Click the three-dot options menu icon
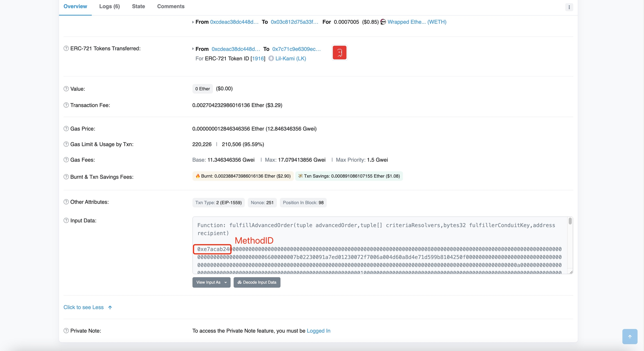644x351 pixels. point(569,7)
